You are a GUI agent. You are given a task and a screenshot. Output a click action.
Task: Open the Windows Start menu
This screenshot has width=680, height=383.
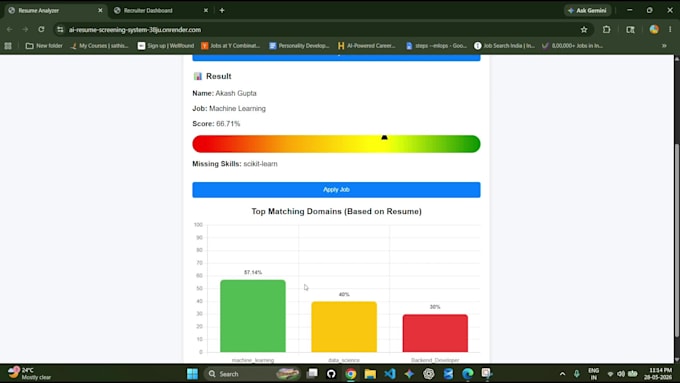tap(192, 373)
